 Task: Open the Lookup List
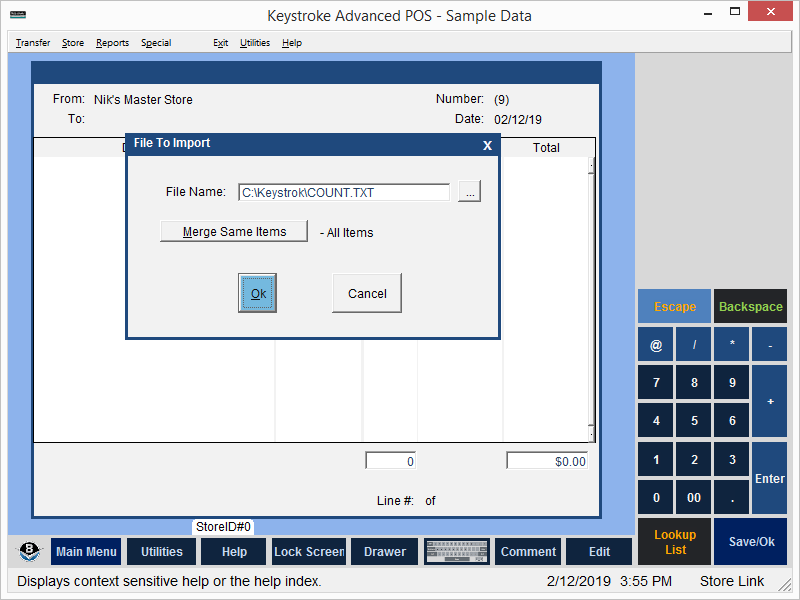(x=674, y=542)
